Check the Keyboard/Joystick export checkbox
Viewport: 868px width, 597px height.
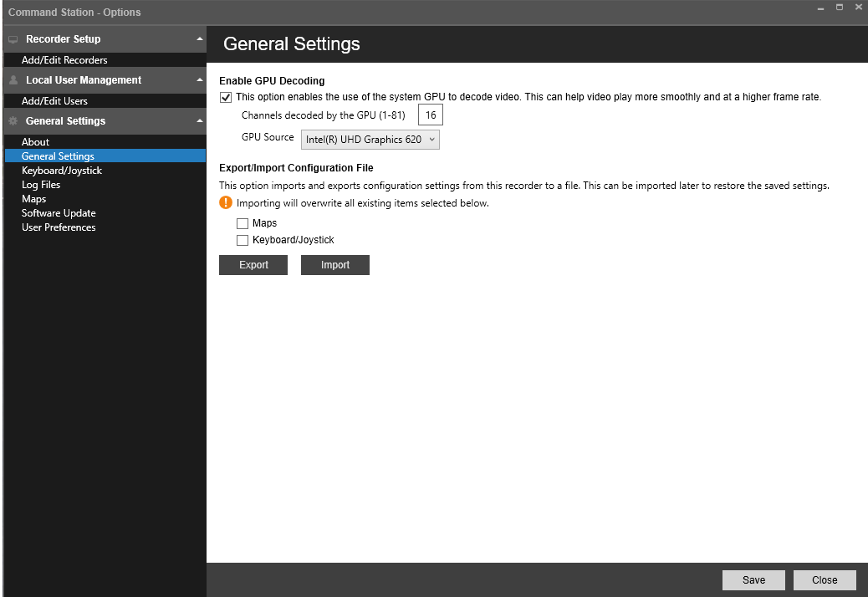pos(243,240)
